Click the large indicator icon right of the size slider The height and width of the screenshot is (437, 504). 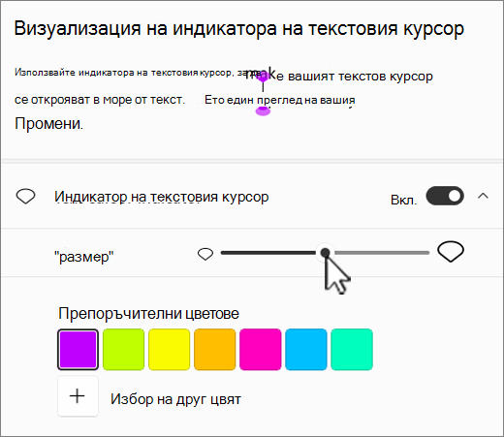(451, 252)
